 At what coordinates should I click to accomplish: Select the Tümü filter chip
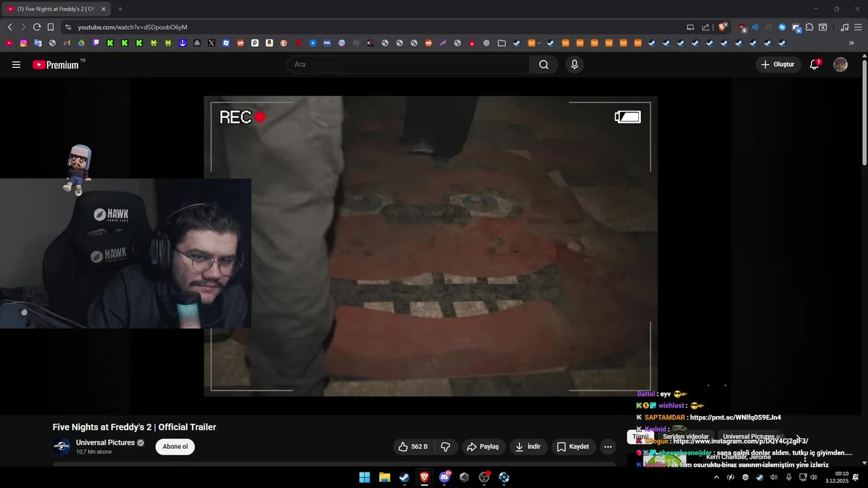640,437
